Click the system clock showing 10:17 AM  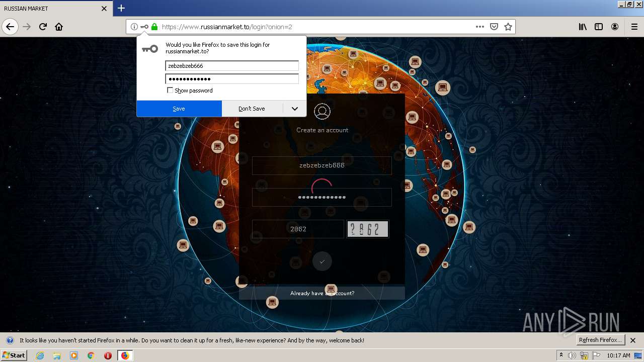pyautogui.click(x=618, y=355)
